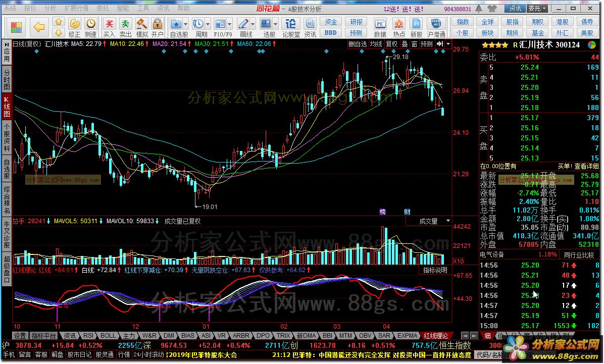This screenshot has width=604, height=364.
Task: Click the small down arrow toolbar icon
Action: [x=58, y=33]
